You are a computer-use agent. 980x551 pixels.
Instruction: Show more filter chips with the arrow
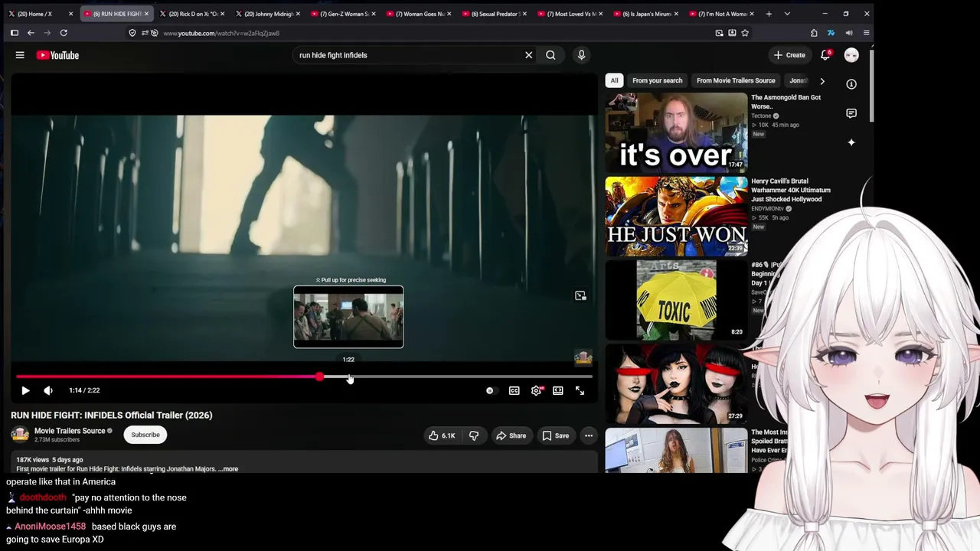pyautogui.click(x=822, y=80)
